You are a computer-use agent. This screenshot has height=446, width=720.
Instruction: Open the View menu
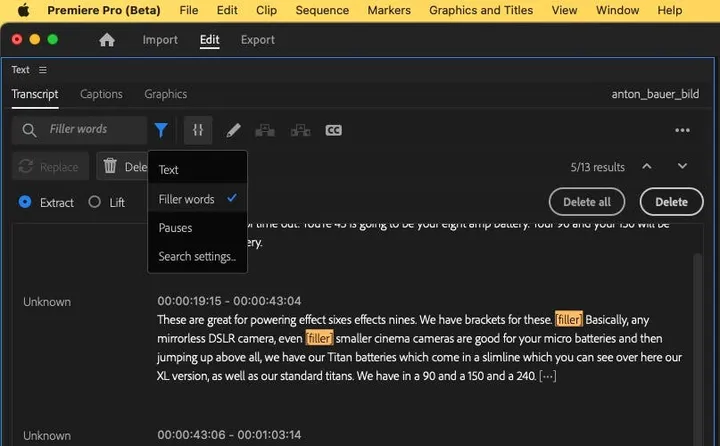coord(564,10)
